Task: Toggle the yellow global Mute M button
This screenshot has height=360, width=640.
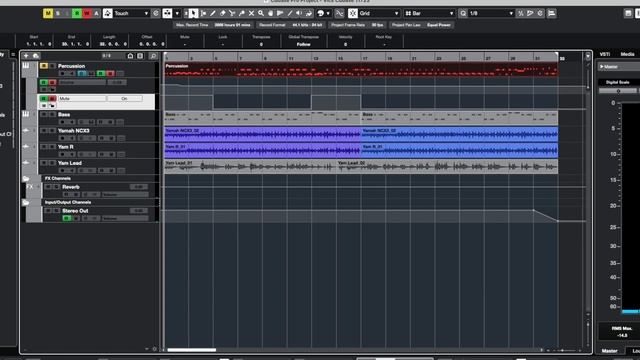Action: tap(48, 13)
